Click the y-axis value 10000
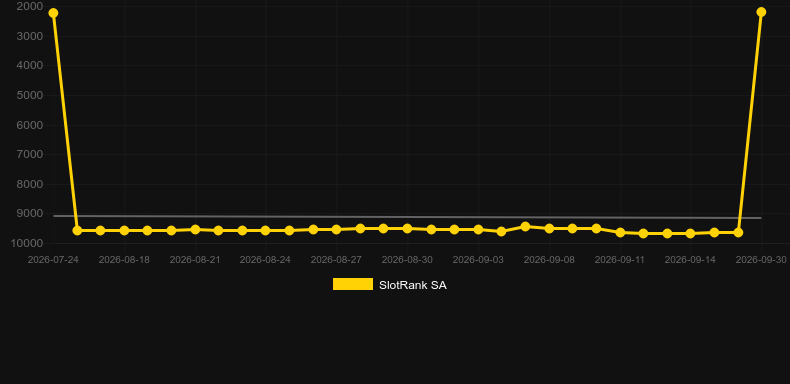 (x=27, y=243)
